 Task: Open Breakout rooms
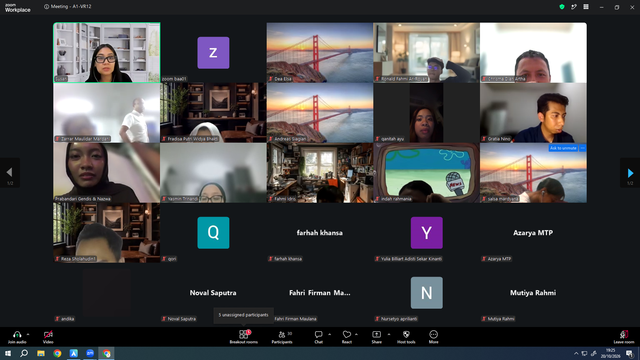[244, 337]
